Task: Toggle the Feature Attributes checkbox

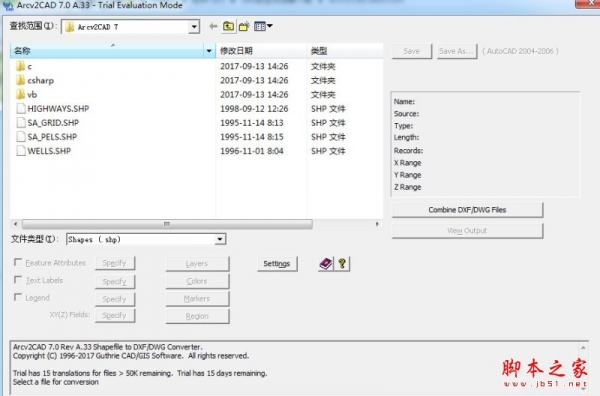Action: point(18,262)
